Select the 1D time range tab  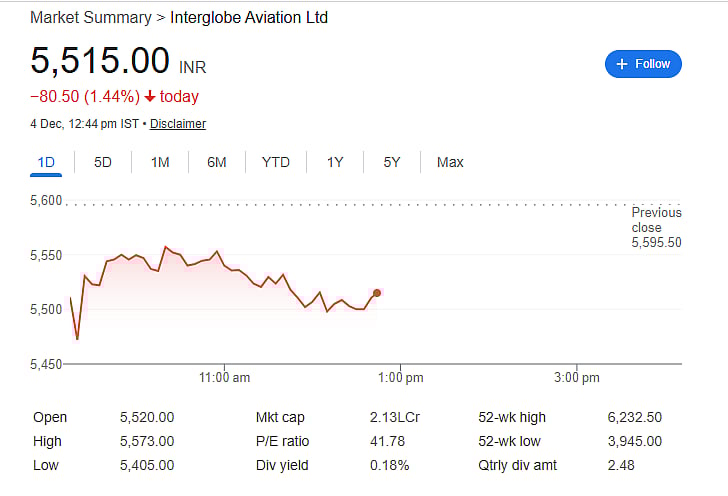(46, 162)
